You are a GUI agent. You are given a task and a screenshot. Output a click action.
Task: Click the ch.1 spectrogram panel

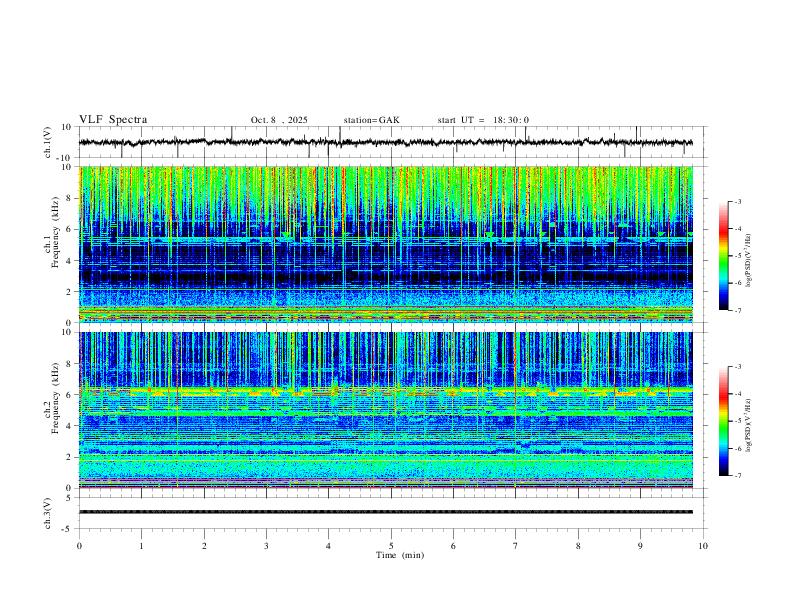386,244
